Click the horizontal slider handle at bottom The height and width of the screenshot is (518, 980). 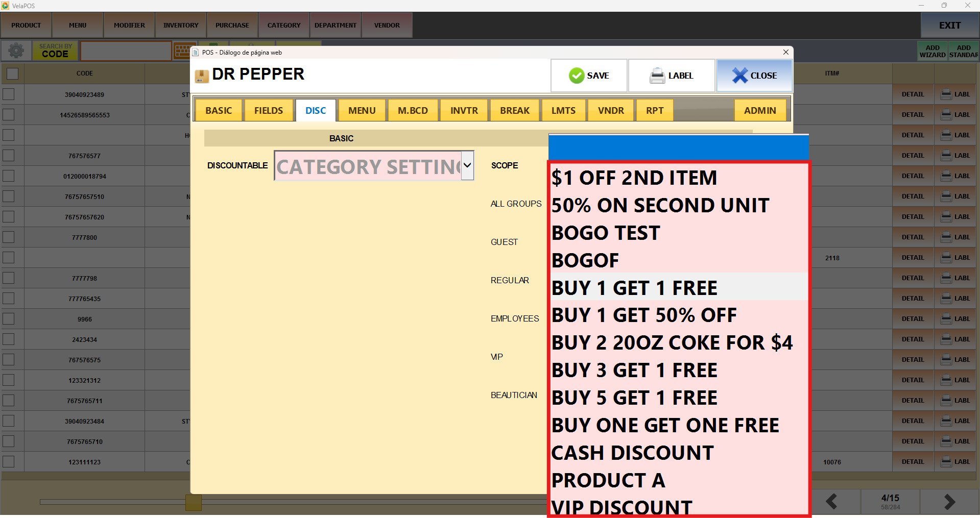193,502
